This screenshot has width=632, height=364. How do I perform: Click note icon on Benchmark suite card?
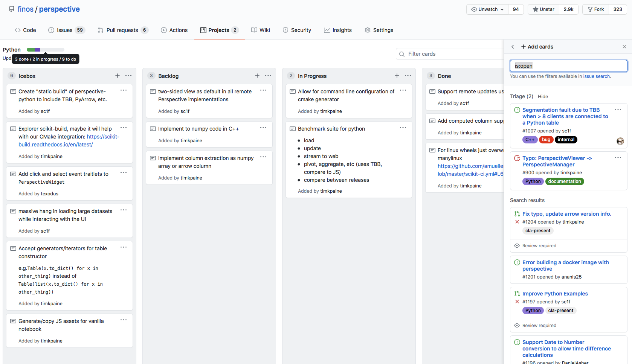[293, 129]
